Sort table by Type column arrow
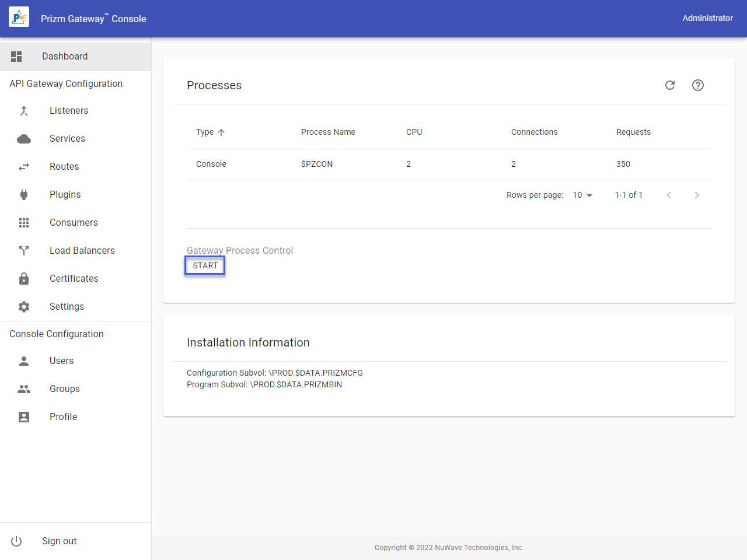The image size is (747, 560). tap(221, 132)
